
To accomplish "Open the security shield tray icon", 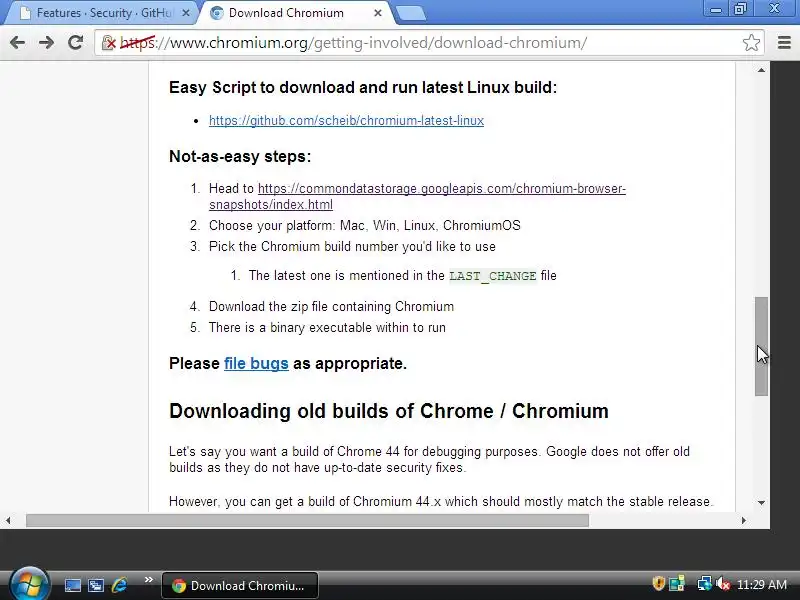I will [x=658, y=583].
